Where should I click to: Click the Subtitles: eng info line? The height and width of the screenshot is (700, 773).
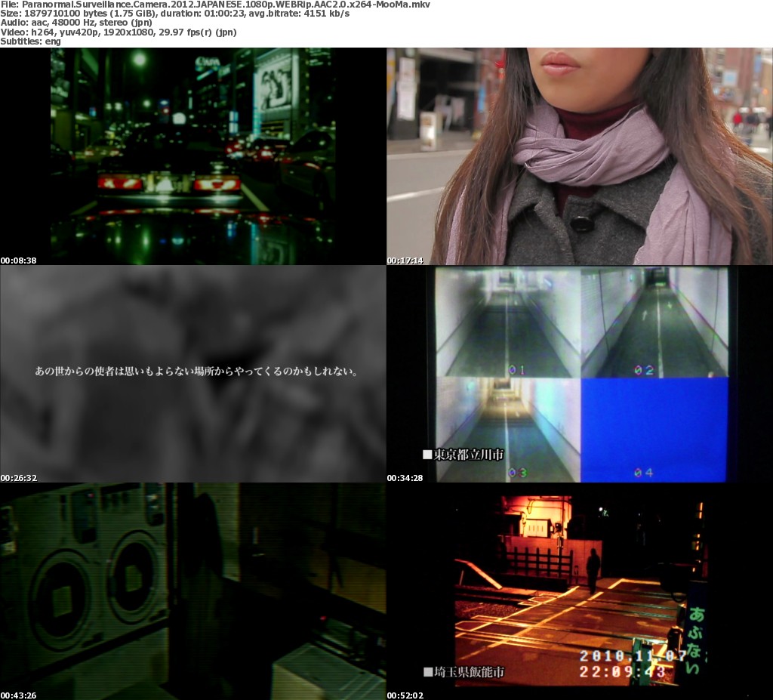(31, 42)
